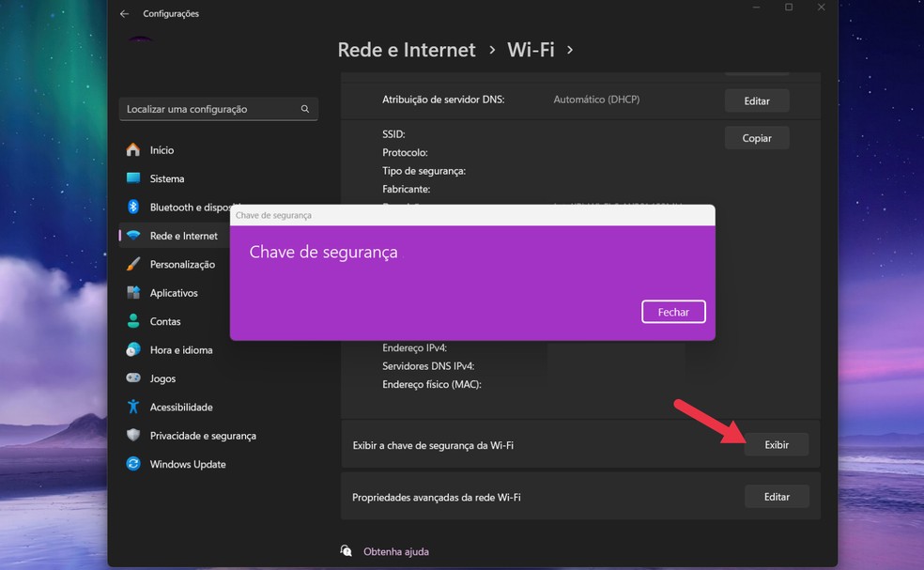The height and width of the screenshot is (570, 924).
Task: Click the 'Fabricante:' label
Action: coord(406,189)
